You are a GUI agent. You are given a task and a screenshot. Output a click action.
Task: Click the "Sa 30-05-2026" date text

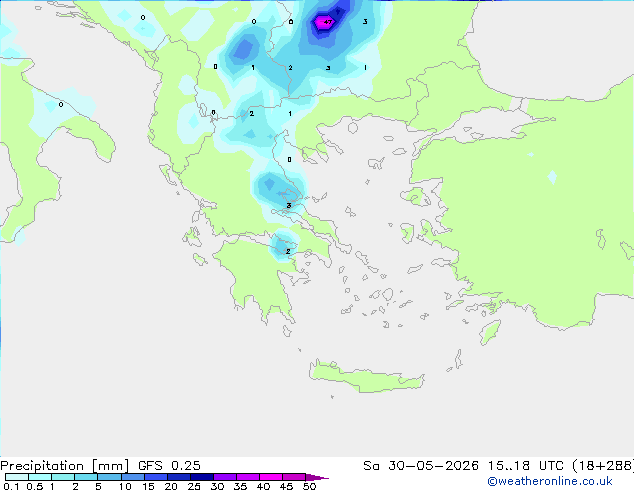[421, 466]
